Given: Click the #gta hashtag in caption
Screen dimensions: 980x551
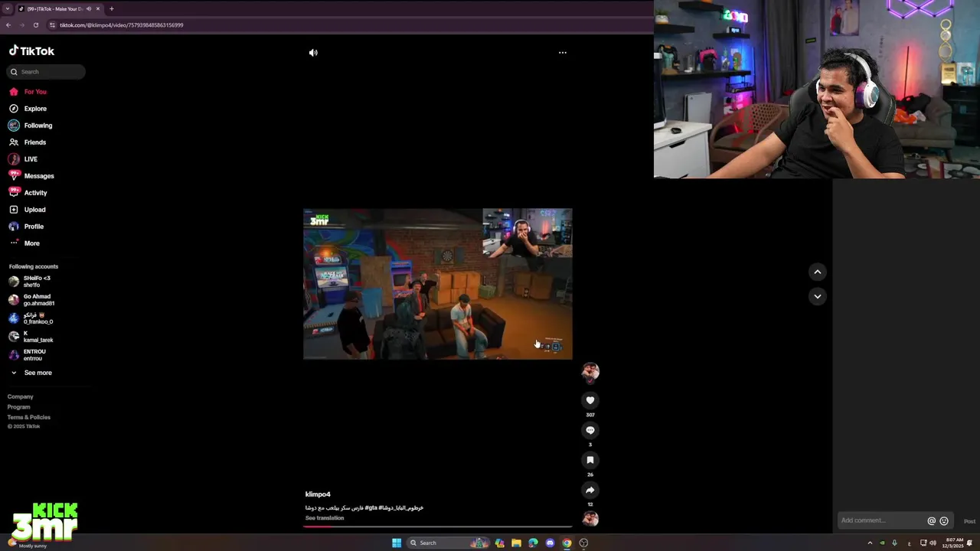Looking at the screenshot, I should point(371,507).
